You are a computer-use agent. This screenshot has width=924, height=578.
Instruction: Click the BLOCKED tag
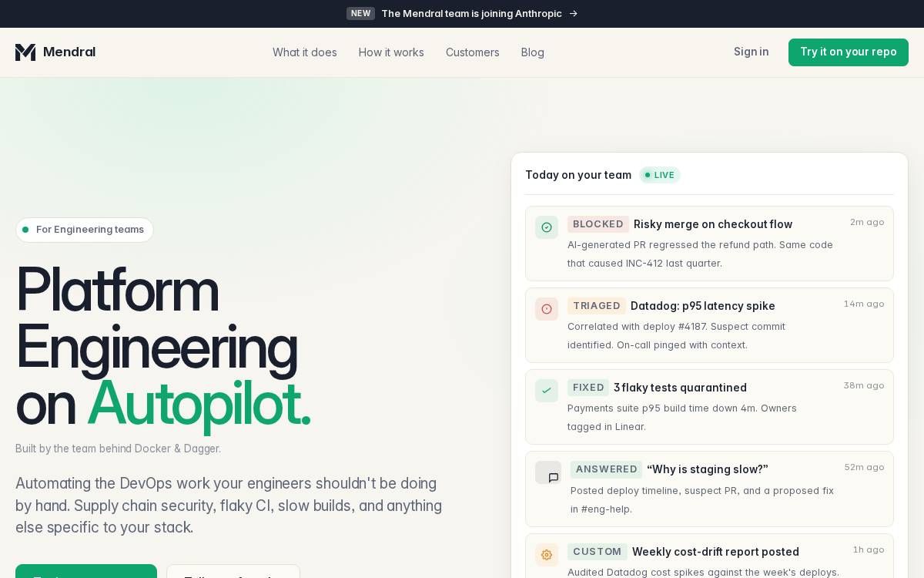tap(598, 224)
